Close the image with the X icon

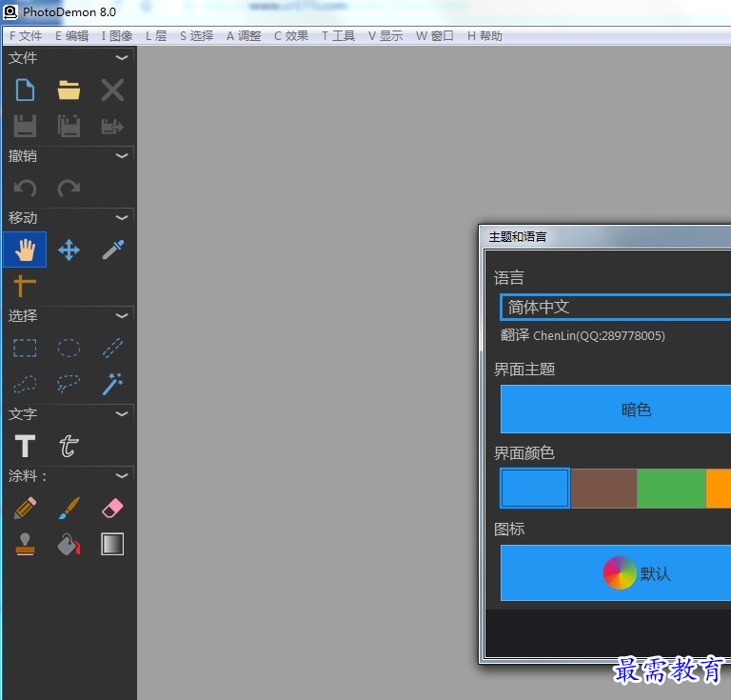point(112,90)
